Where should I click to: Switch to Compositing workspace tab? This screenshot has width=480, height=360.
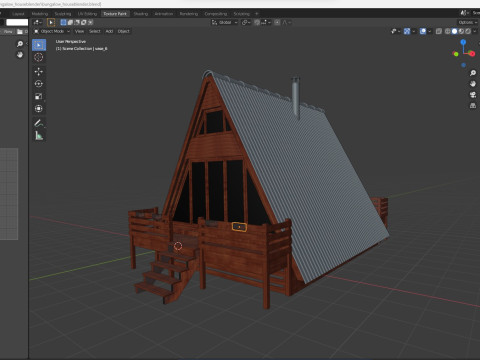click(x=215, y=14)
